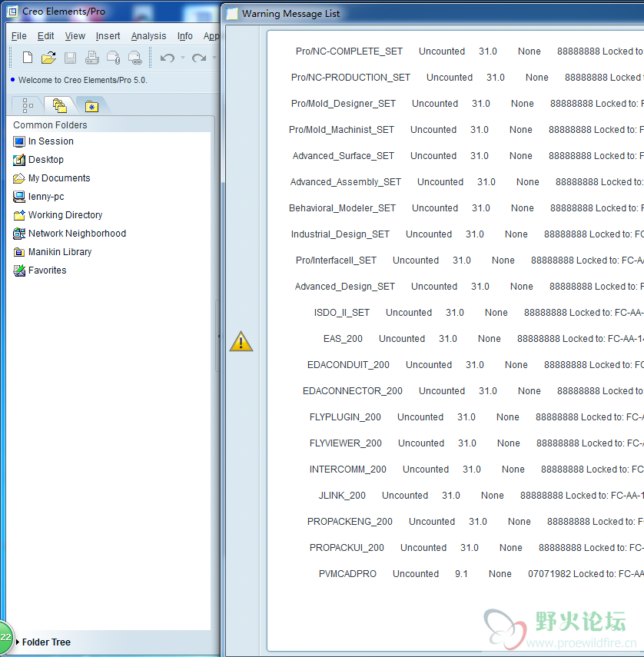This screenshot has height=657, width=644.
Task: Select the Favorites entry in Common Folders
Action: coord(48,270)
